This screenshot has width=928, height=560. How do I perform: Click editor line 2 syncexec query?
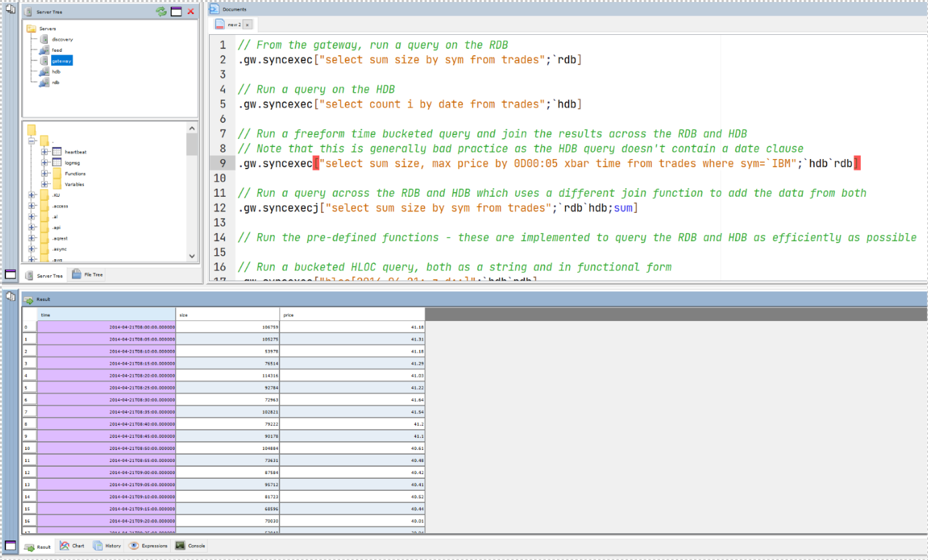409,60
